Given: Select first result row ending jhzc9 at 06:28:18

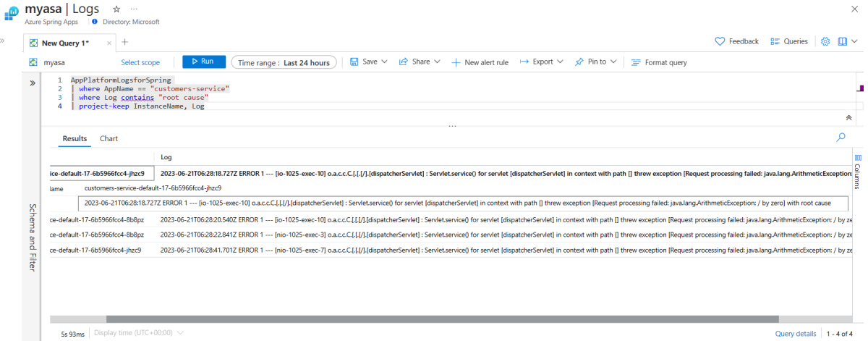Looking at the screenshot, I should tap(451, 174).
